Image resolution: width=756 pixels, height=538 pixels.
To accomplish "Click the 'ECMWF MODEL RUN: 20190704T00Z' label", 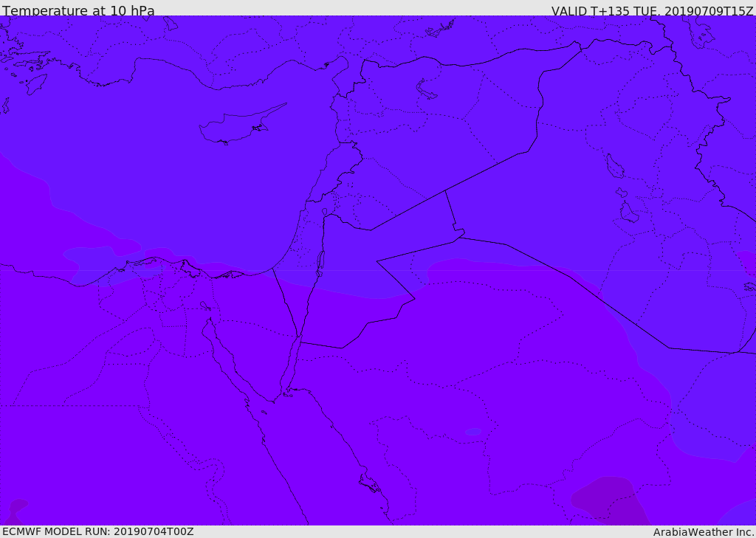I will (98, 532).
